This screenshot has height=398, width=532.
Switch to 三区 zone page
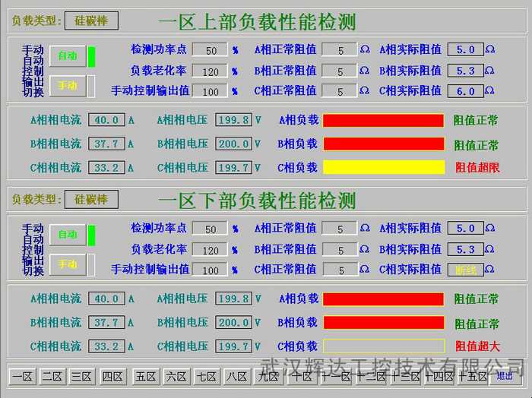[x=81, y=376]
